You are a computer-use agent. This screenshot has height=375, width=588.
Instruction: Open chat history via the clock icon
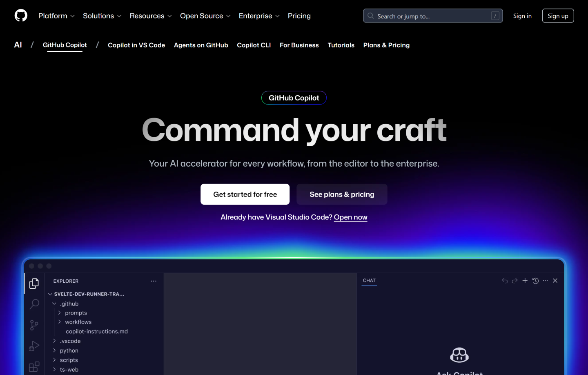point(535,281)
